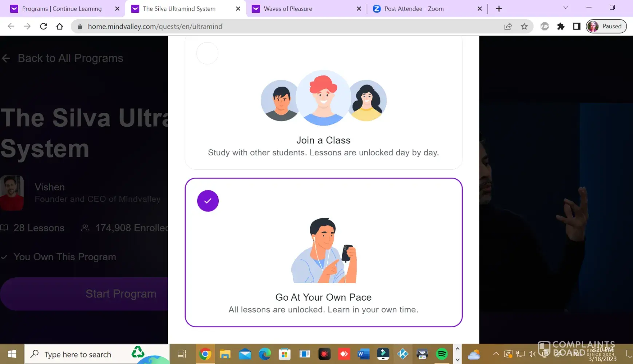
Task: Open a new browser tab
Action: (x=499, y=9)
